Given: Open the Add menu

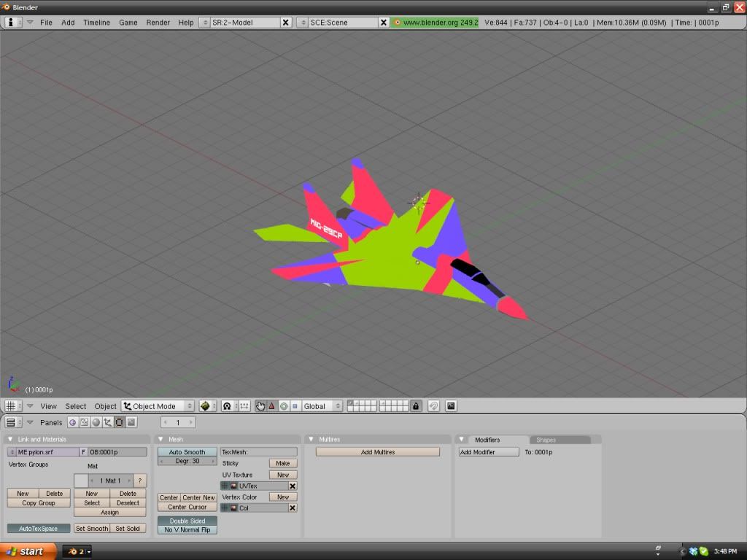Looking at the screenshot, I should [x=68, y=23].
